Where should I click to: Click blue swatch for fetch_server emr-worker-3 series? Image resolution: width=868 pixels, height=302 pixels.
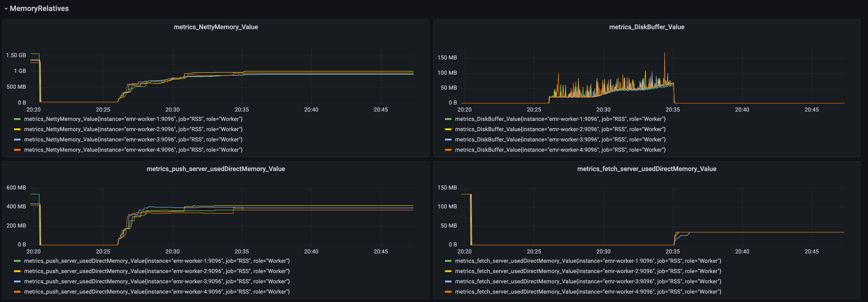coord(448,281)
